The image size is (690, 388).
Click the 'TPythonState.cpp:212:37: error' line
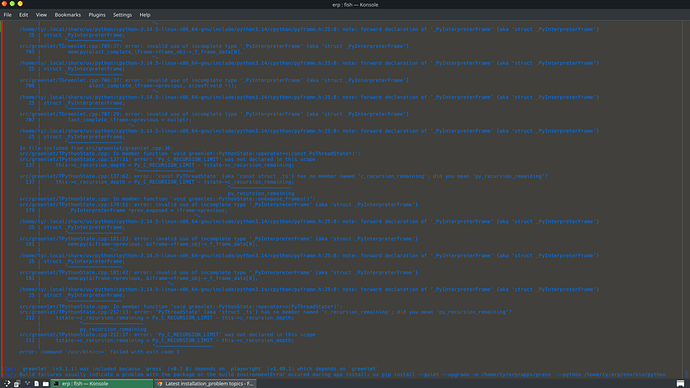167,335
